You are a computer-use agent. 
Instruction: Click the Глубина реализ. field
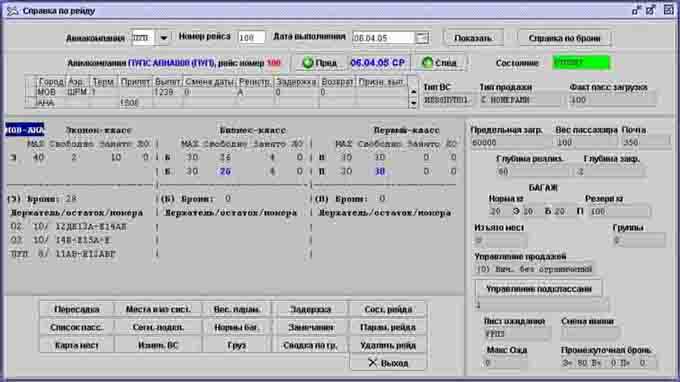click(x=533, y=172)
